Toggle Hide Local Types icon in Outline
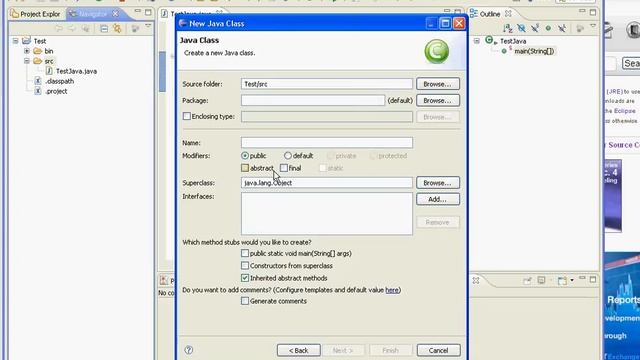The image size is (640, 360). pos(562,28)
